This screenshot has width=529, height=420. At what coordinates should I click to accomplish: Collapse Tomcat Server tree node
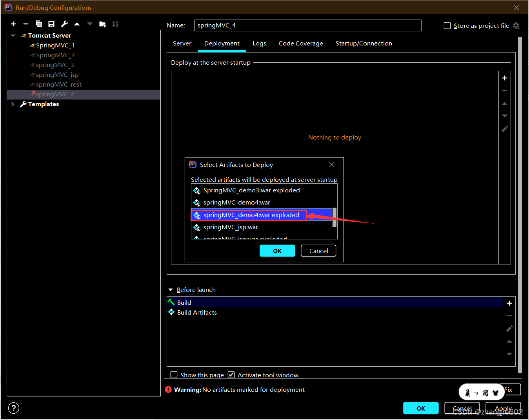(13, 35)
